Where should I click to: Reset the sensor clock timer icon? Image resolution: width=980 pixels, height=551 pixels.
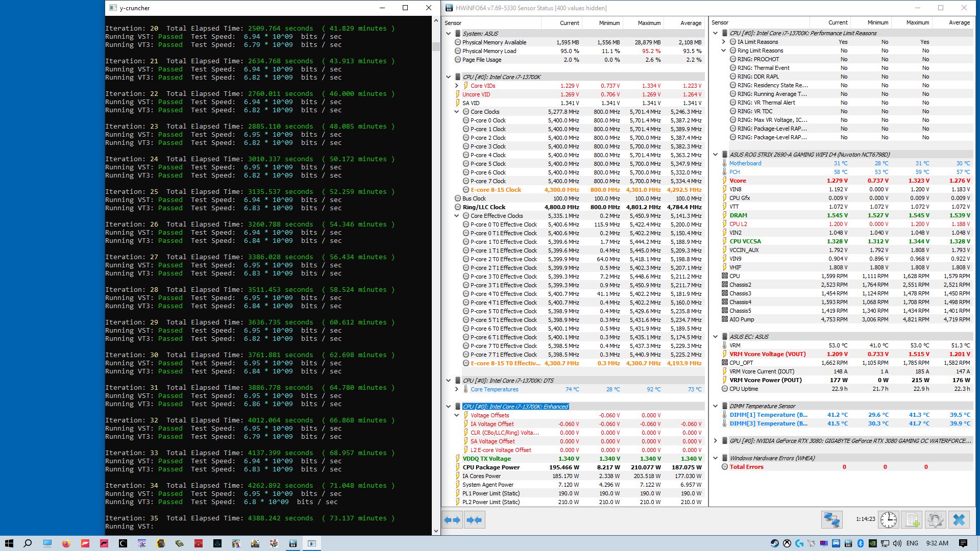coord(888,520)
